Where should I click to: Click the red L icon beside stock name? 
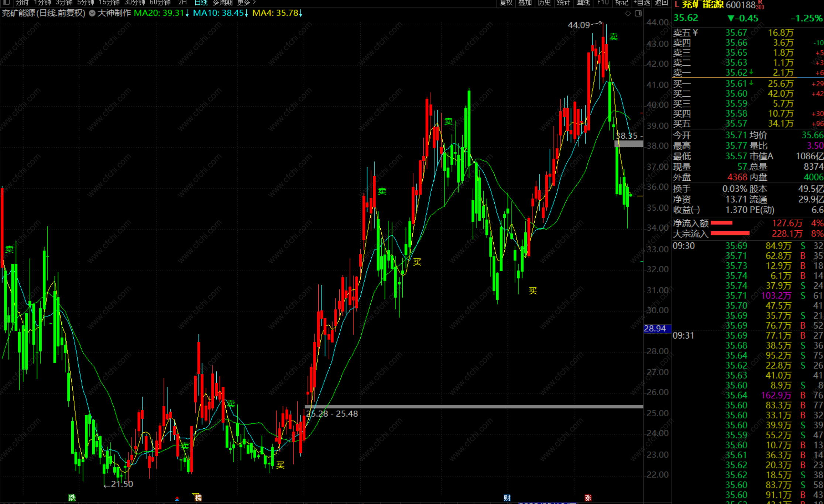pyautogui.click(x=677, y=4)
